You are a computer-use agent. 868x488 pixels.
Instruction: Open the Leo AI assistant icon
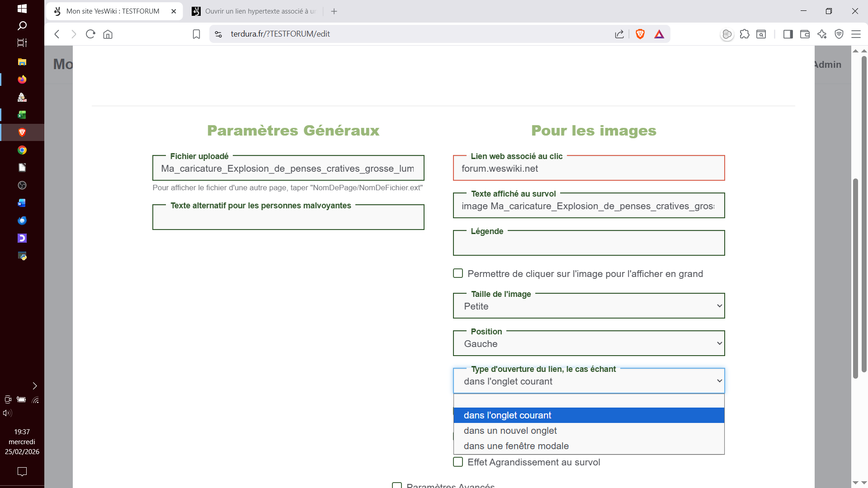pos(822,34)
